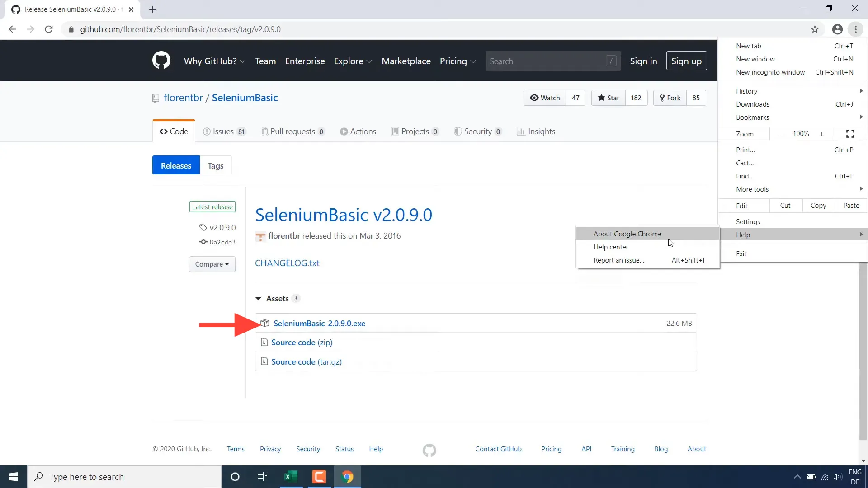Viewport: 868px width, 488px height.
Task: Expand the Why GitHub? dropdown
Action: pos(214,61)
